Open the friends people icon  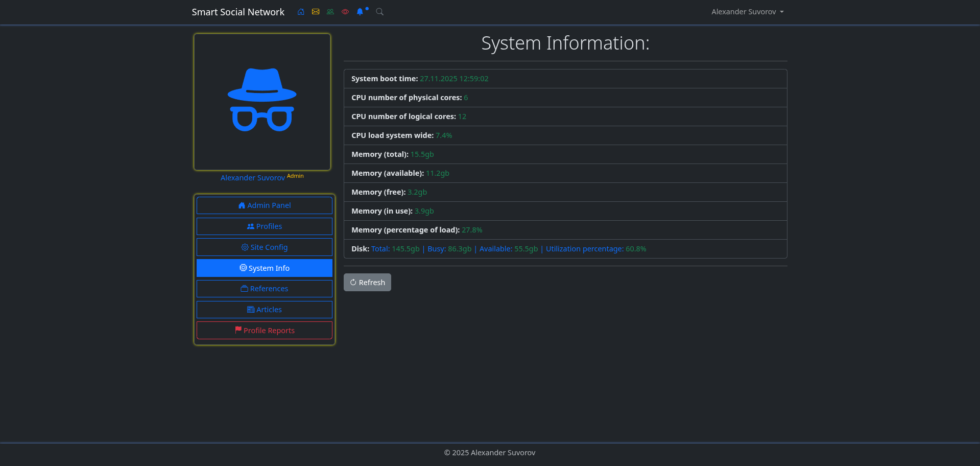tap(330, 12)
